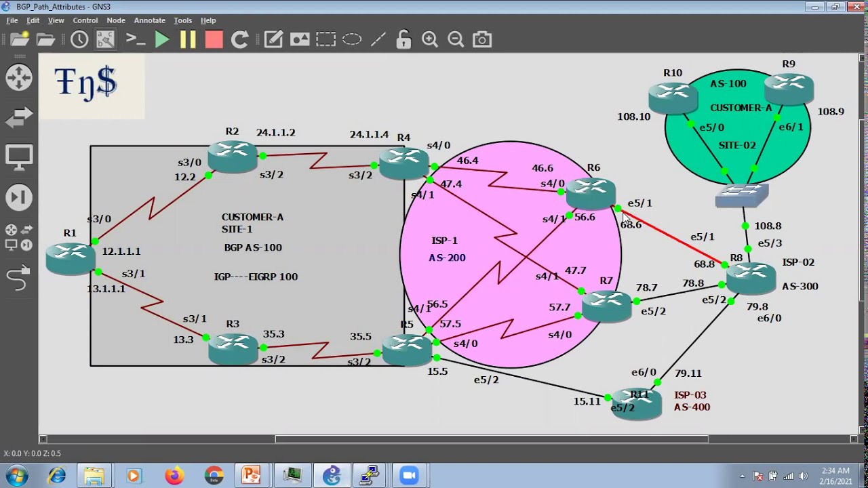This screenshot has width=868, height=488.
Task: Add a note annotation
Action: coord(273,39)
